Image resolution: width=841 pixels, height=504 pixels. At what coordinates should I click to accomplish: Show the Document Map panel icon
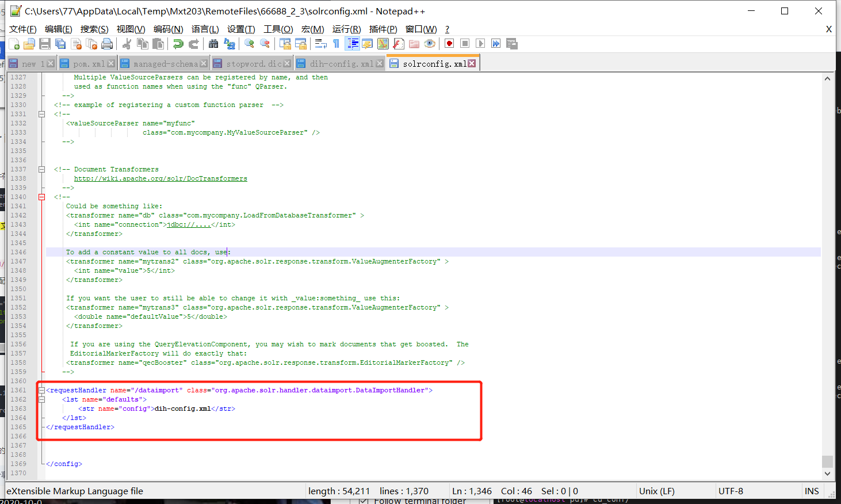tap(383, 44)
